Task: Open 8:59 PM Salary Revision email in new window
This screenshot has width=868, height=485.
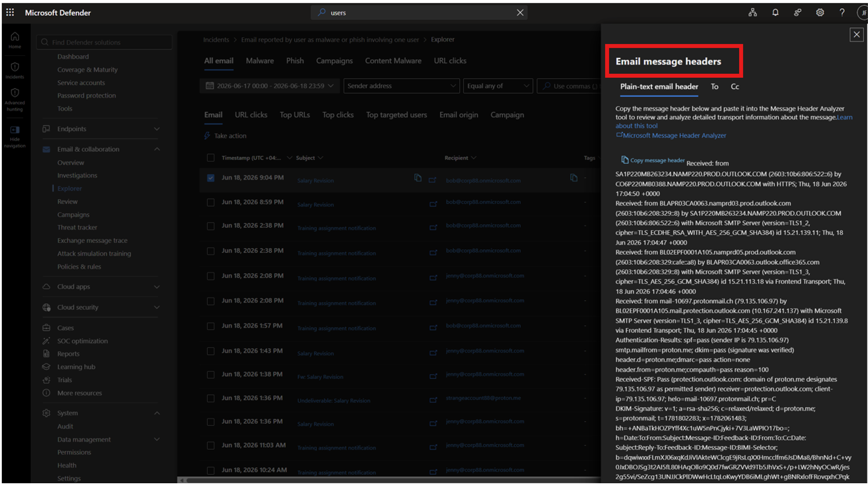Action: [x=433, y=204]
